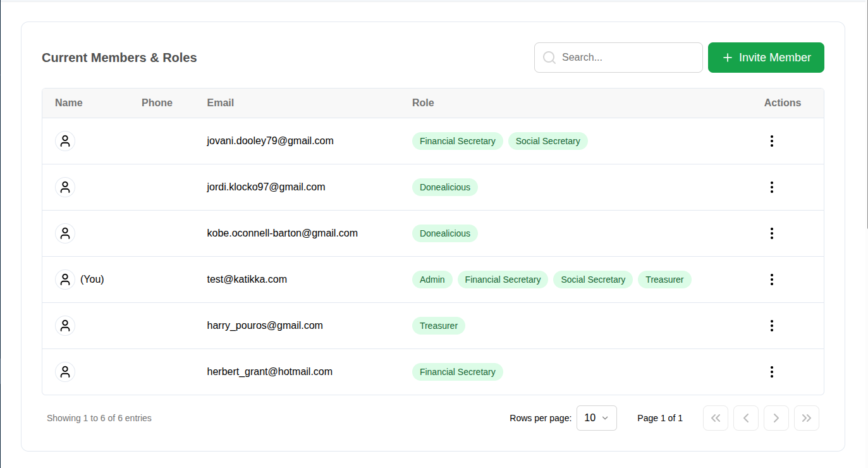Click the herbert_grant@hotmail.com email
This screenshot has height=468, width=868.
point(270,372)
